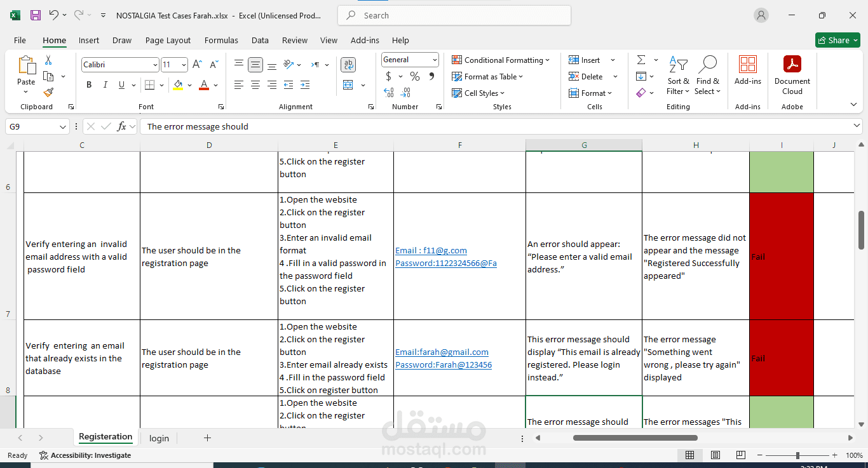Click the Cut scissors icon
868x468 pixels.
pos(48,60)
